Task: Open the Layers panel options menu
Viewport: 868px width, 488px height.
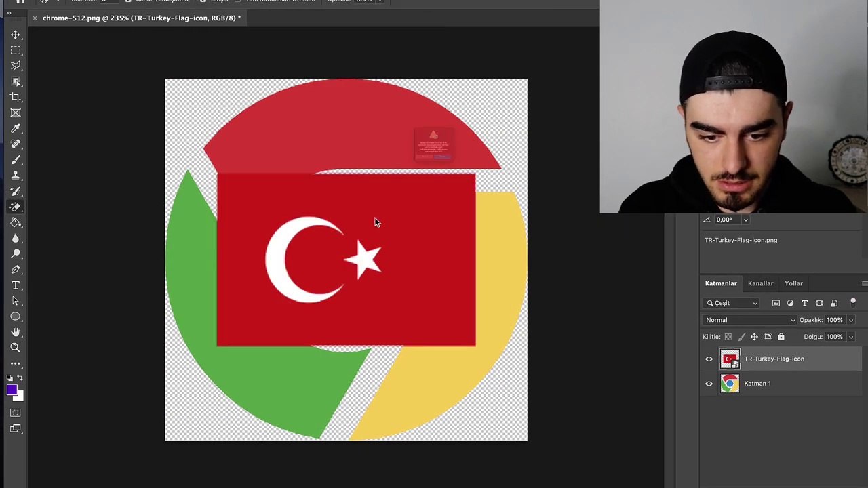Action: 864,283
